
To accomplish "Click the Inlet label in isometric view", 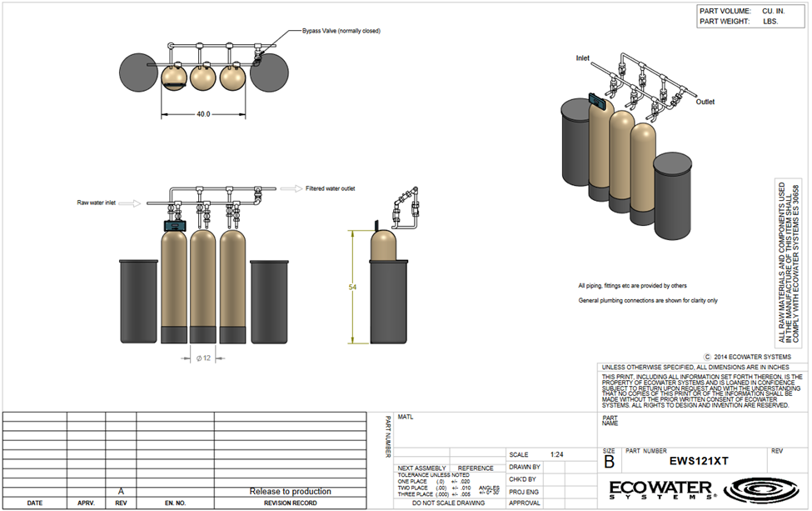I will point(583,58).
